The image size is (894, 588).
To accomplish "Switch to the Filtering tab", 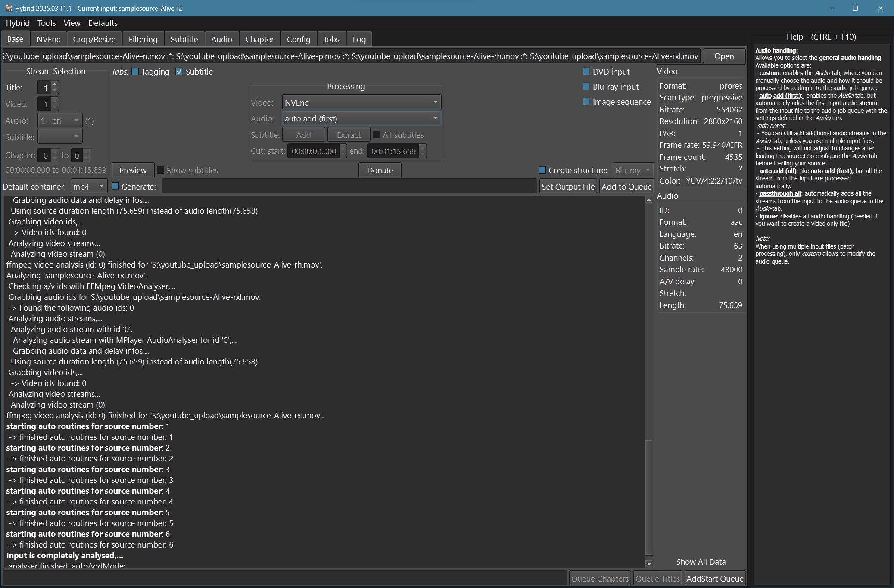I will click(143, 39).
